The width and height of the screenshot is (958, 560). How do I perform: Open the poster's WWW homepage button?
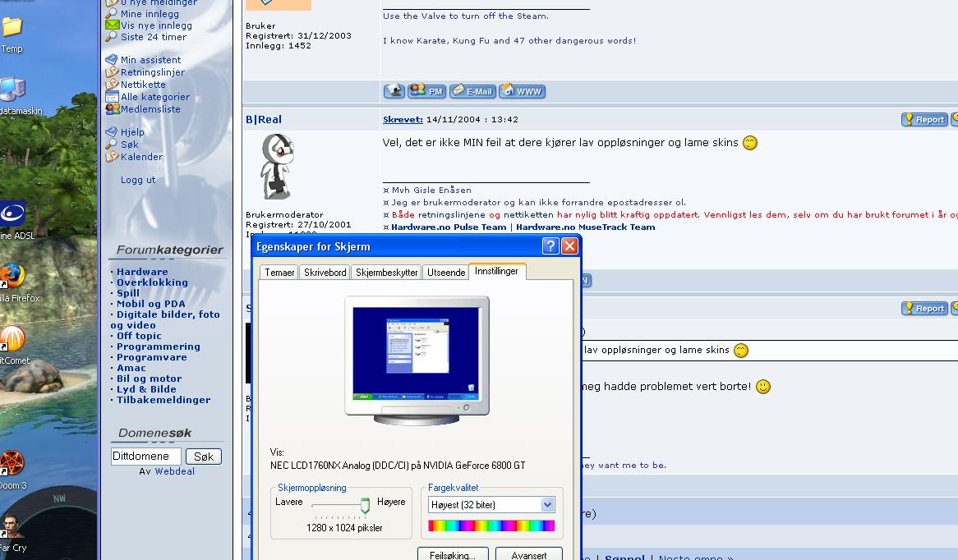(522, 91)
